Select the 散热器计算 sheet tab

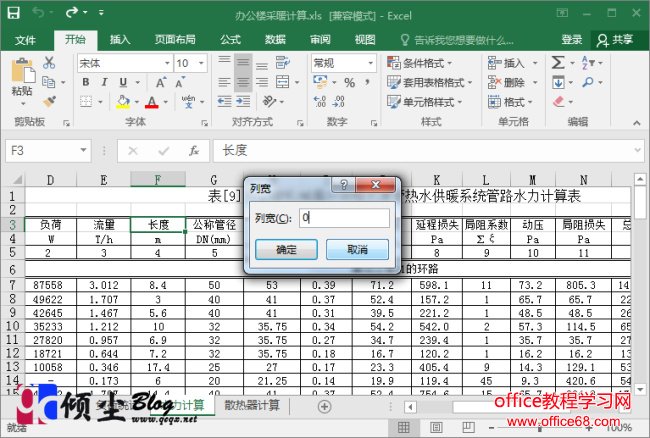click(x=252, y=405)
